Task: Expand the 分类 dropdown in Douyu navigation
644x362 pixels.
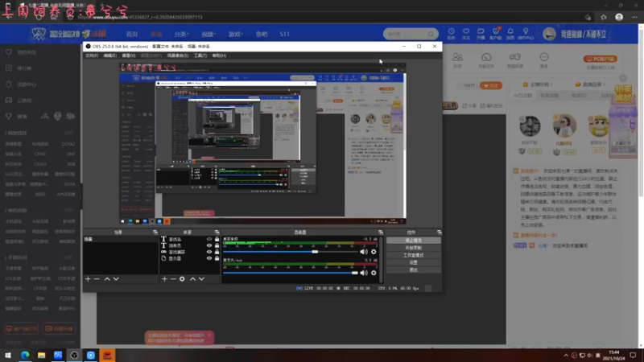Action: tap(181, 35)
